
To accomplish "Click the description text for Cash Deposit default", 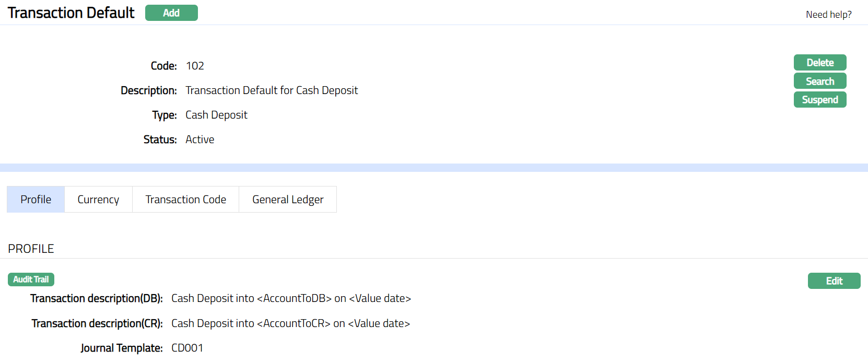I will click(272, 90).
